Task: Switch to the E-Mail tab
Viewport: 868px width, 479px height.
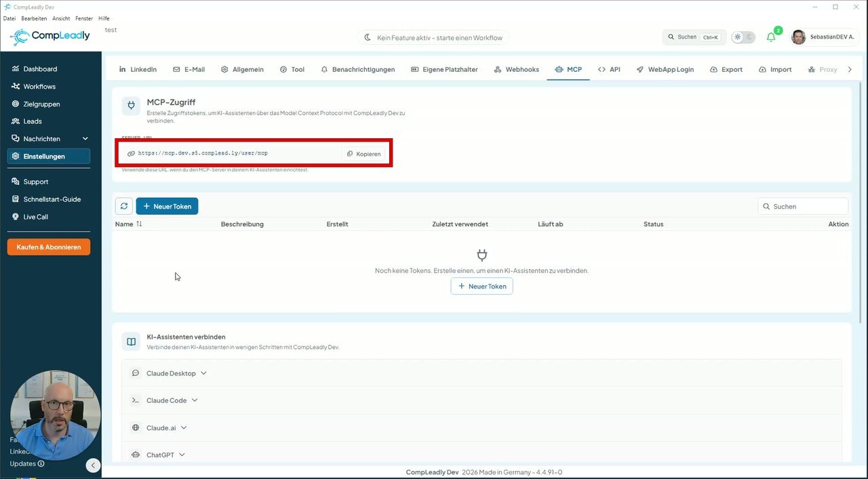Action: [x=189, y=69]
